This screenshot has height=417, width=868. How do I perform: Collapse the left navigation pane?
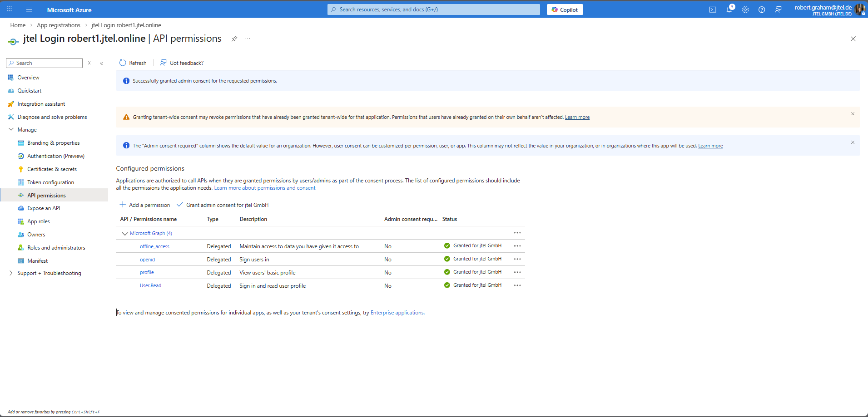(102, 63)
